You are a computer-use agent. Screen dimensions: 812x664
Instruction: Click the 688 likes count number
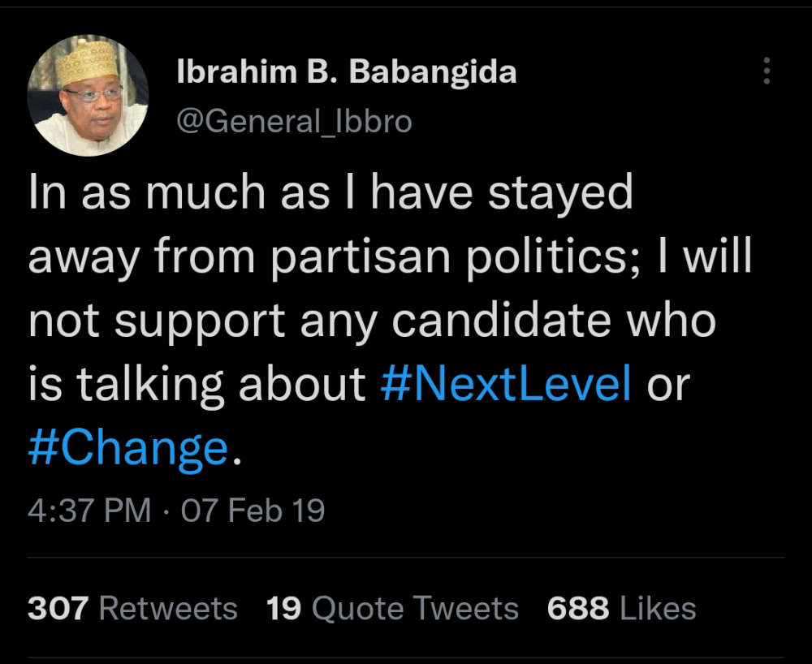pos(578,608)
